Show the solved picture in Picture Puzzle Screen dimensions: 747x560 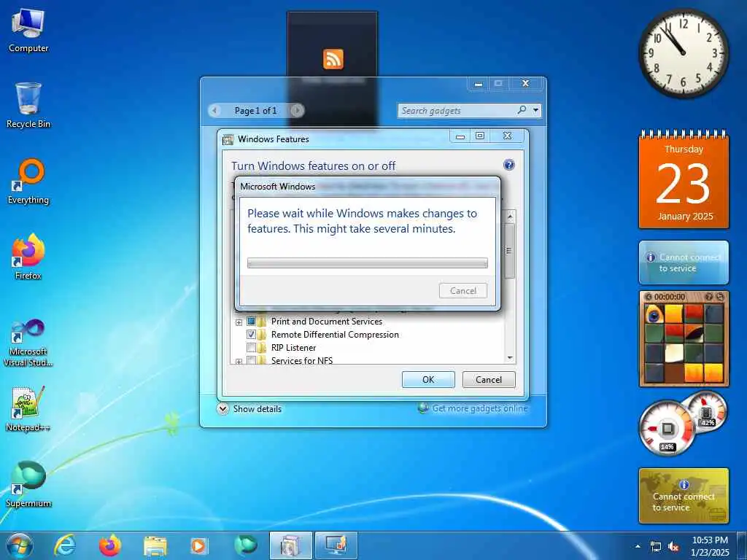pyautogui.click(x=709, y=297)
